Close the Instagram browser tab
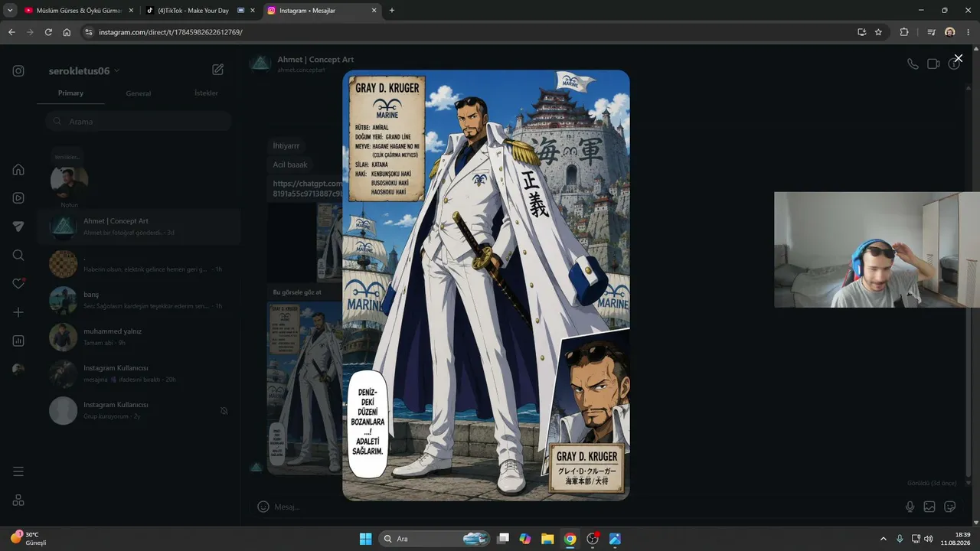Screen dimensions: 980x551 374,11
